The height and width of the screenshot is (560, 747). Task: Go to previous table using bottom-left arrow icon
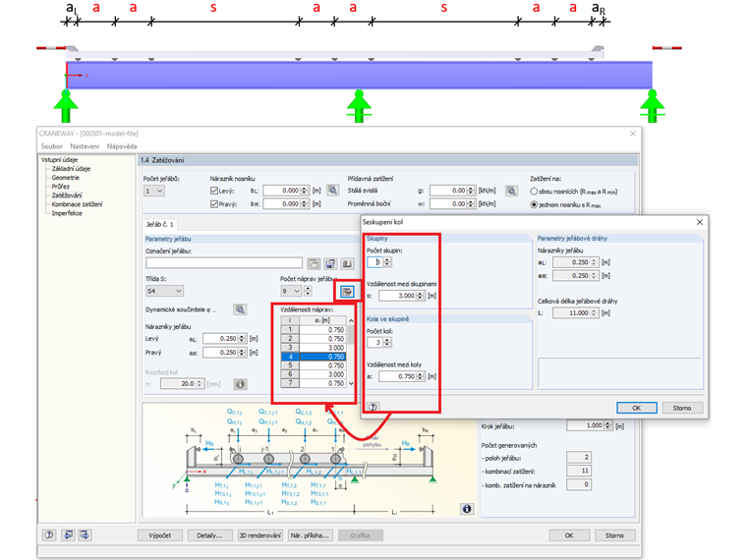(68, 534)
